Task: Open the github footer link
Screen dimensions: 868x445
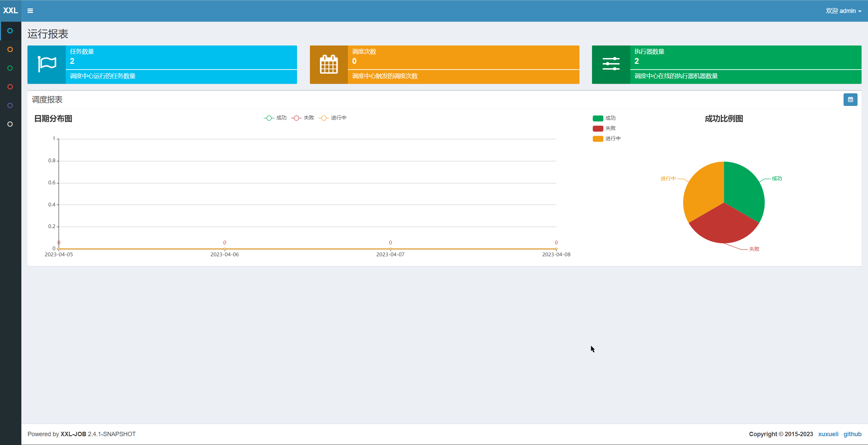Action: [x=852, y=434]
